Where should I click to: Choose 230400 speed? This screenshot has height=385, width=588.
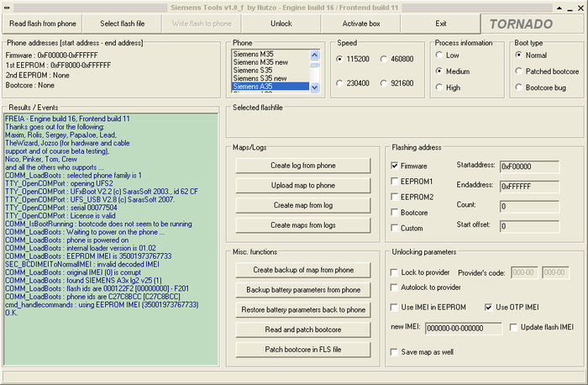click(339, 83)
